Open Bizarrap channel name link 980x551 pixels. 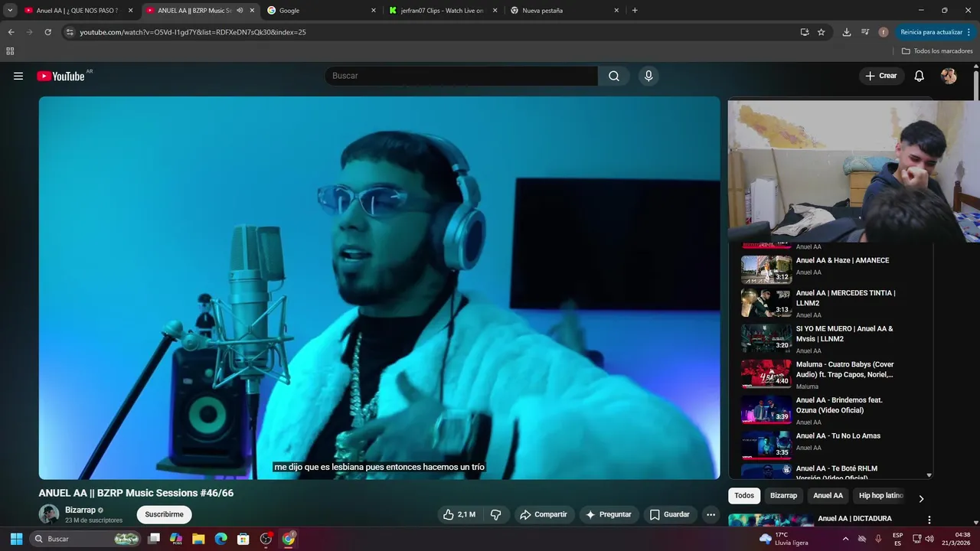click(x=80, y=510)
